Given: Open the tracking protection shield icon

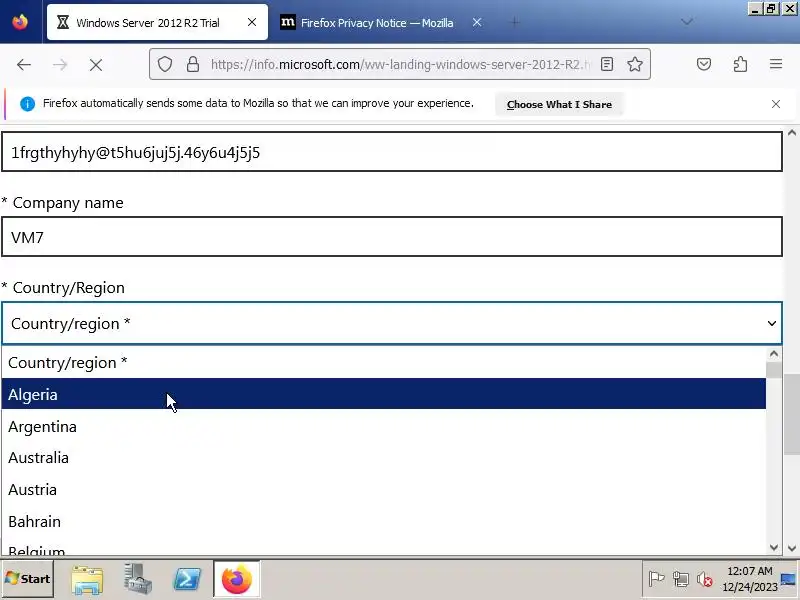Looking at the screenshot, I should (x=164, y=64).
